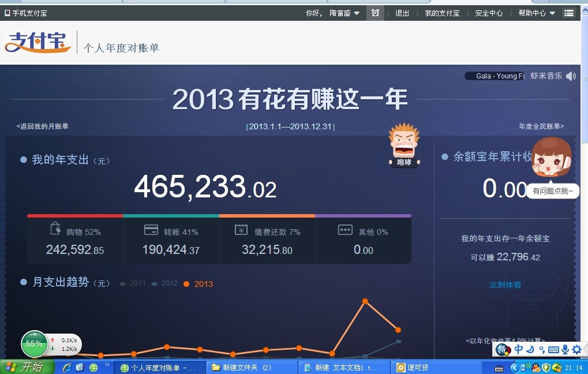Viewport: 588px width, 374px height.
Task: Click the alarm clock reminder icon
Action: 375,13
